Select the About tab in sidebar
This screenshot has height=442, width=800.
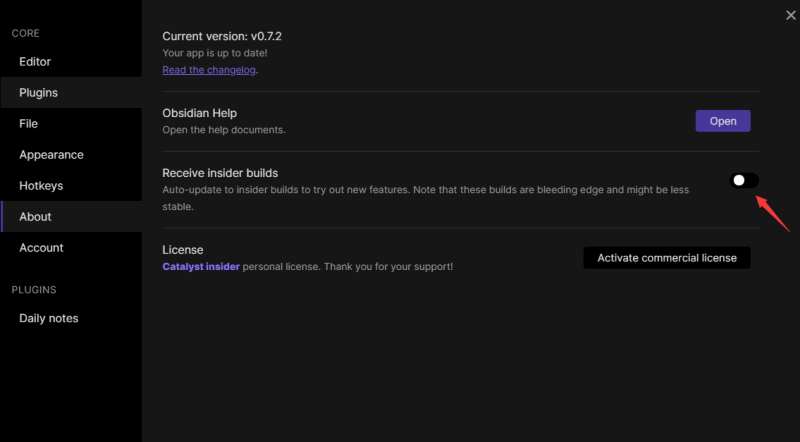35,217
